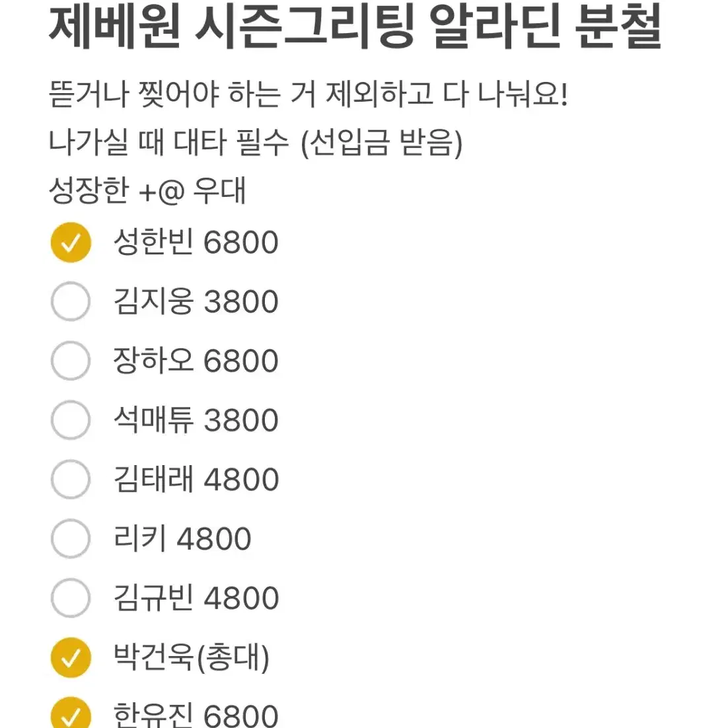Click the 김태래 4800 label text

[x=196, y=479]
